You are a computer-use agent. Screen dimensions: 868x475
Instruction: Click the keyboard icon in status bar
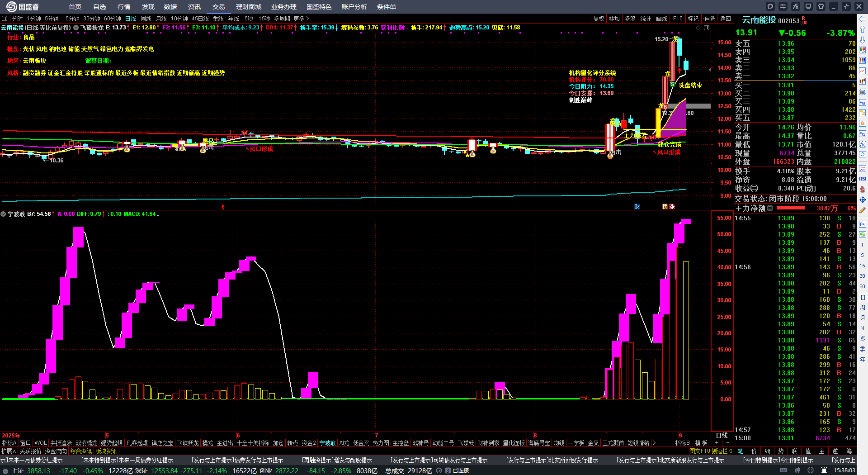[x=783, y=470]
